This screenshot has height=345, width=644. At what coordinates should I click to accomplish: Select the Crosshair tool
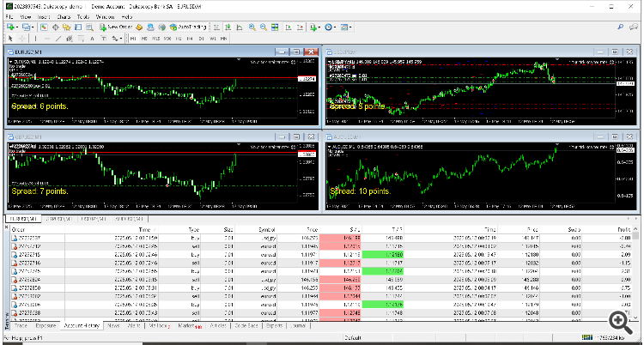point(21,39)
